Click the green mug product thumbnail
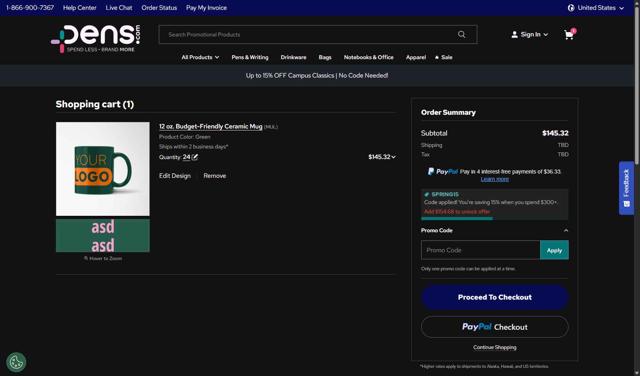 pyautogui.click(x=103, y=169)
